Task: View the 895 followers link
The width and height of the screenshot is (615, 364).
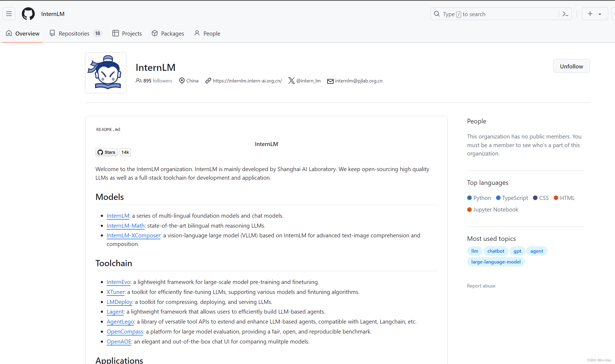Action: pos(157,81)
